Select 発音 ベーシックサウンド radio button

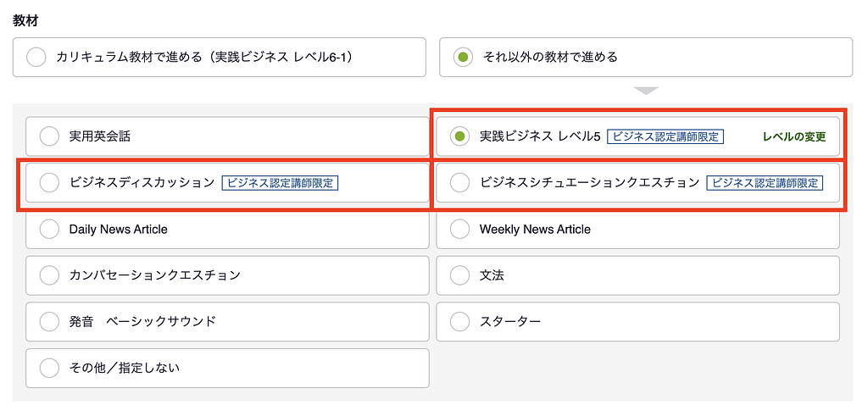49,322
